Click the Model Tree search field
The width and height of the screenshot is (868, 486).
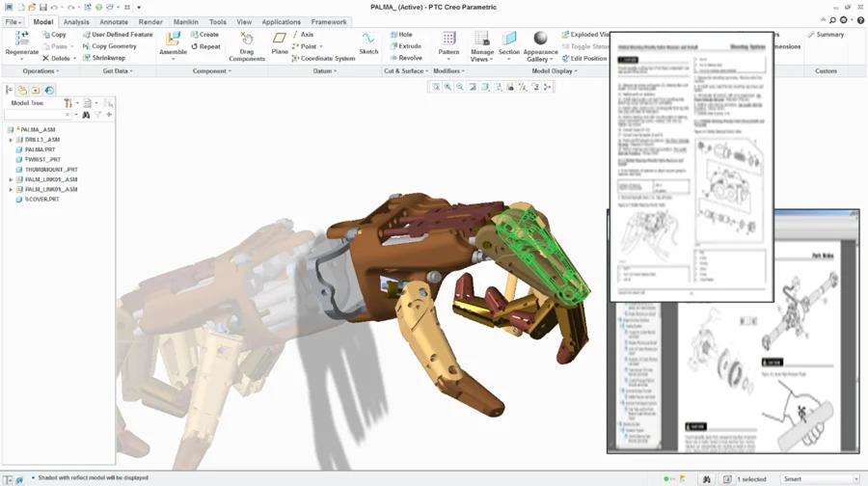[x=39, y=115]
